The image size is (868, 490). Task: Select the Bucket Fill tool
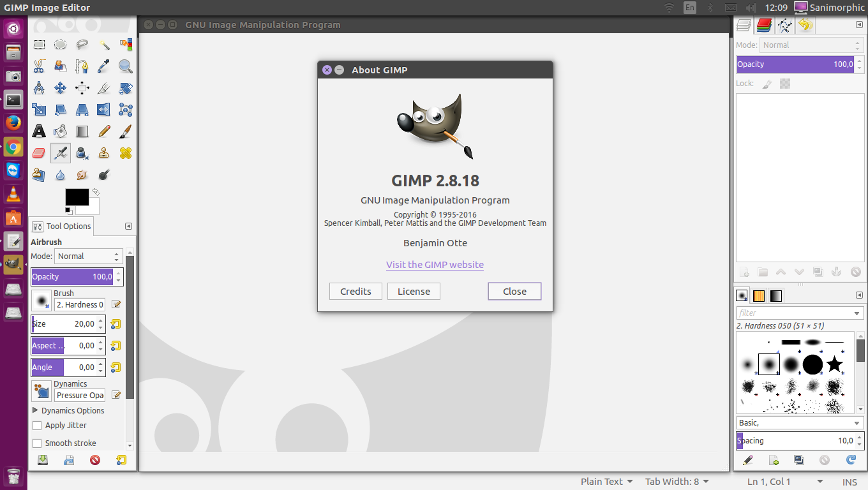click(x=61, y=131)
